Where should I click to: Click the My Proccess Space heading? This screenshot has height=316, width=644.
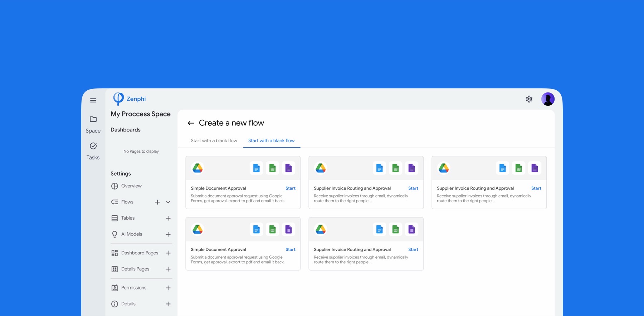coord(141,114)
